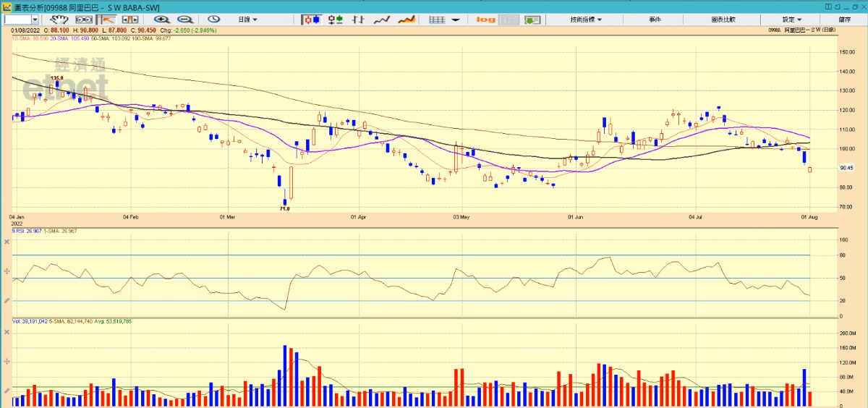Switch to the red-green candle style
Viewport: 868px width, 408px height.
tap(336, 20)
